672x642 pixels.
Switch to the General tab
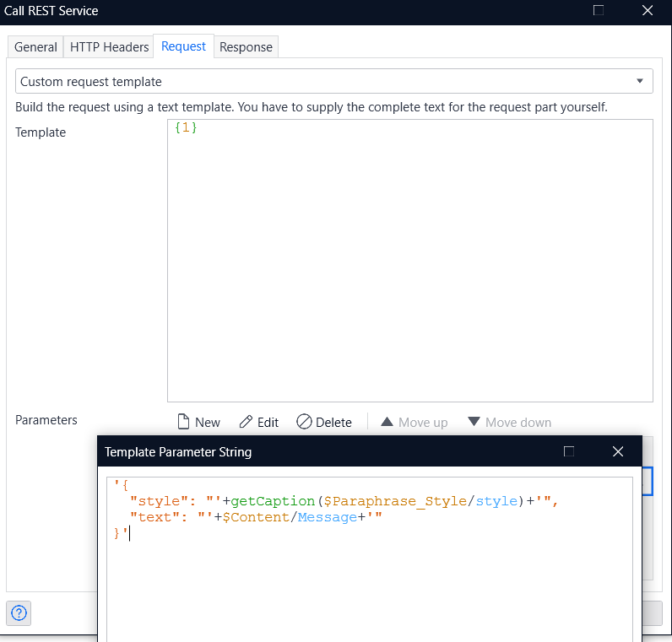pos(35,46)
